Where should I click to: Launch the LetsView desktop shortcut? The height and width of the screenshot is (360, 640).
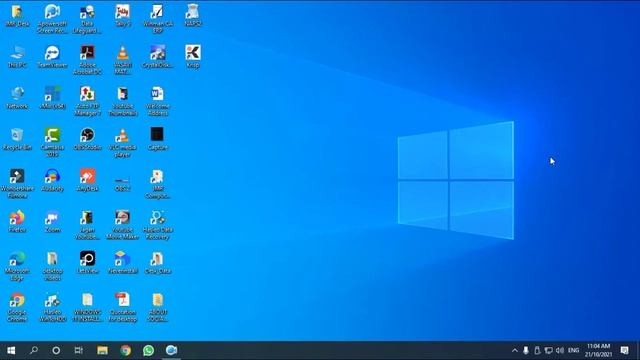87,263
